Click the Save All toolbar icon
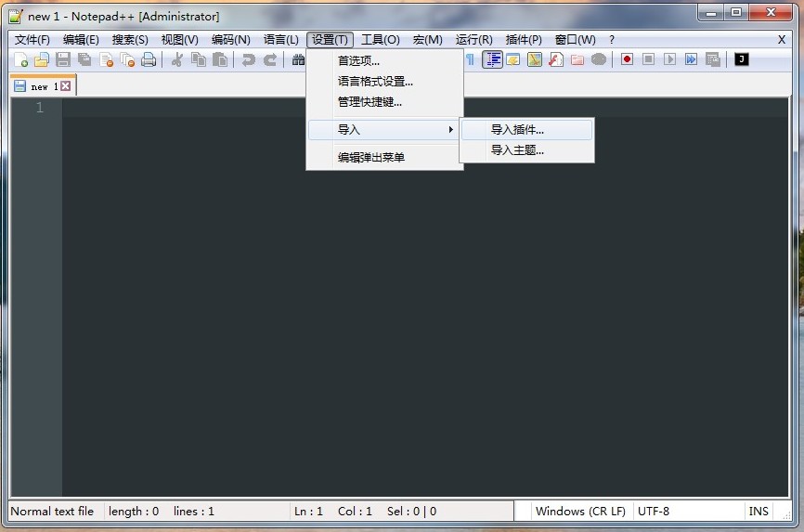This screenshot has height=532, width=804. tap(84, 60)
